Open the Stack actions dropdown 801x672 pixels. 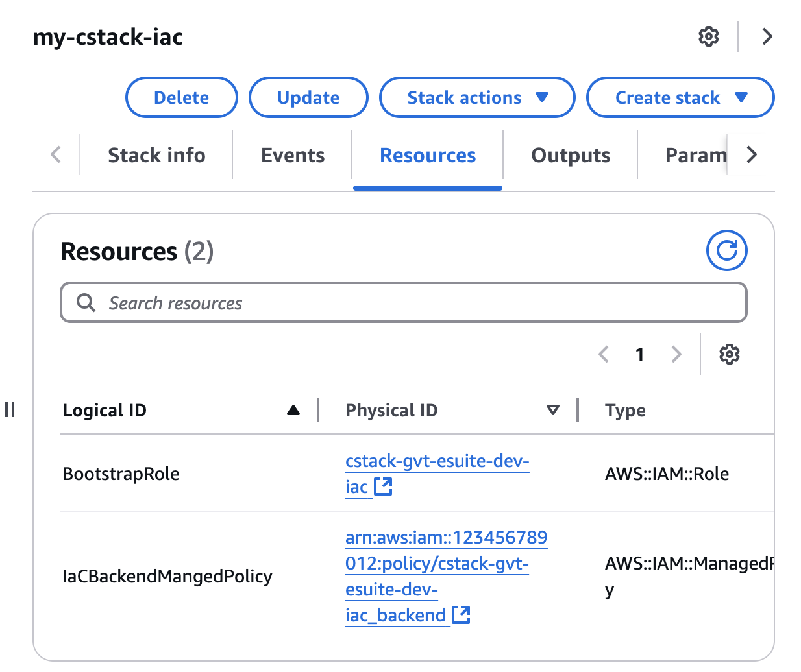[x=476, y=97]
